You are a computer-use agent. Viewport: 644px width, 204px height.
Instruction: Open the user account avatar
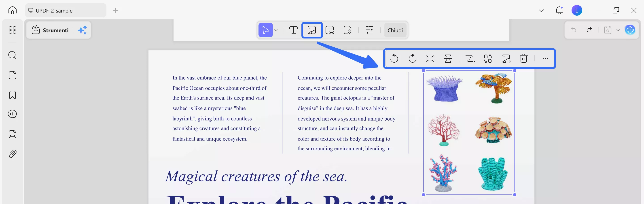(577, 11)
